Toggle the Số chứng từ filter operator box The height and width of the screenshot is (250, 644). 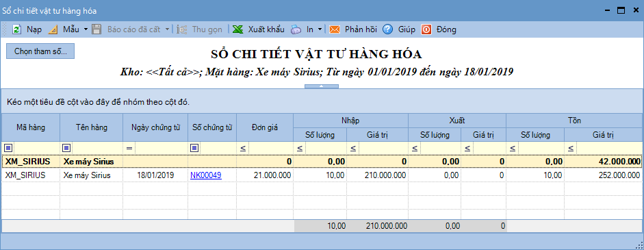[194, 148]
